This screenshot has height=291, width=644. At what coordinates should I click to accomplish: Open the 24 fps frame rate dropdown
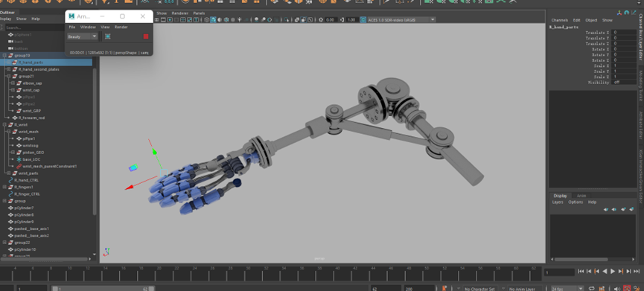(567, 289)
